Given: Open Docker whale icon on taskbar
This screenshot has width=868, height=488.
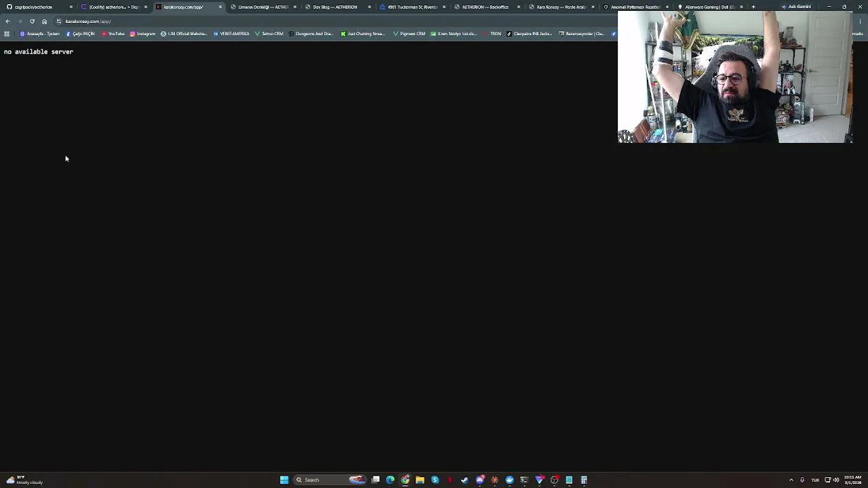Looking at the screenshot, I should tap(509, 480).
